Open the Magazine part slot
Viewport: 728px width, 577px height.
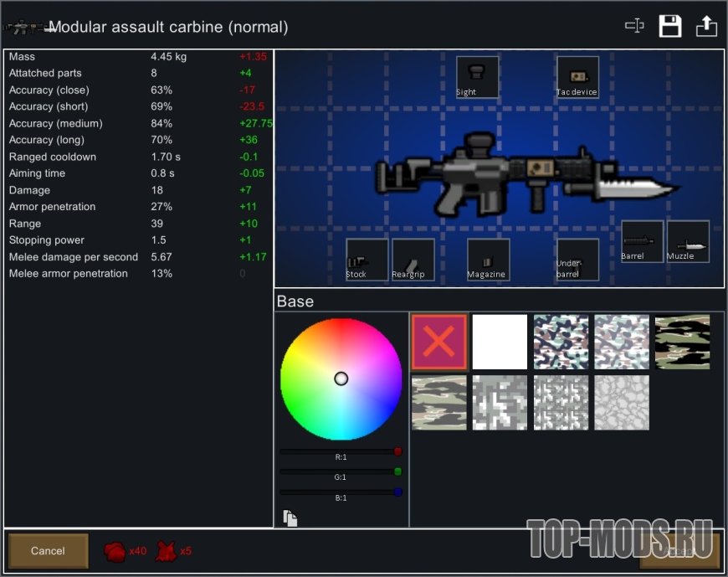pyautogui.click(x=488, y=260)
